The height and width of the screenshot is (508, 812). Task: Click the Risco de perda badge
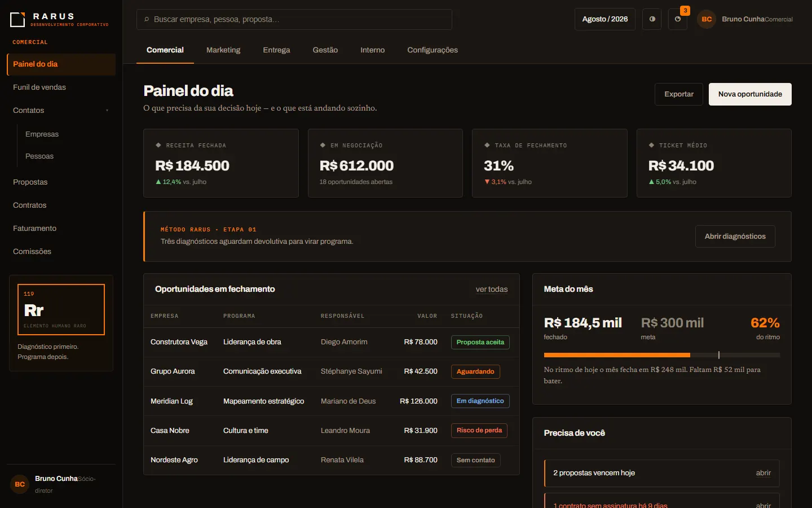click(479, 430)
